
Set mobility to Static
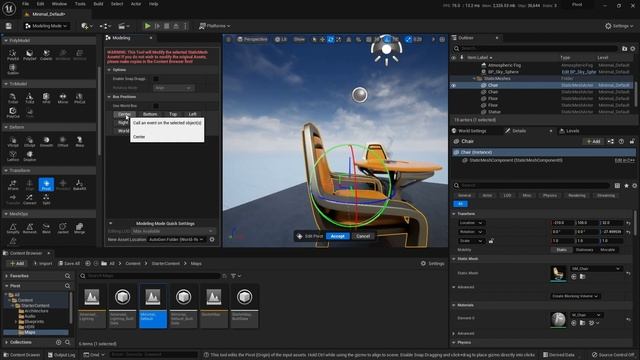562,250
